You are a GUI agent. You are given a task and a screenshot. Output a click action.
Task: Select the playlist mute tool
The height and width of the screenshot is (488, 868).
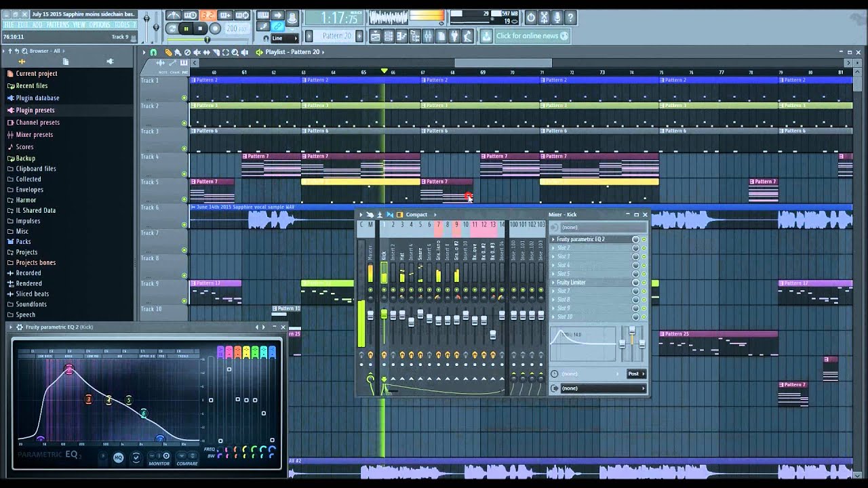pos(197,52)
